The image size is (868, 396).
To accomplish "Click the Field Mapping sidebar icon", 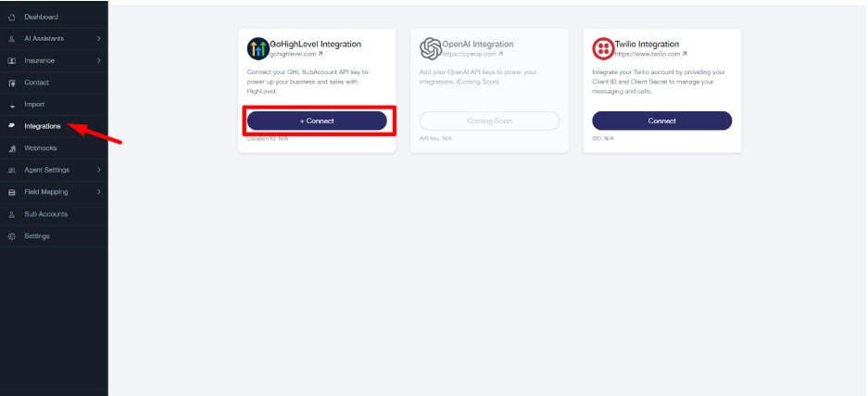I will (12, 192).
